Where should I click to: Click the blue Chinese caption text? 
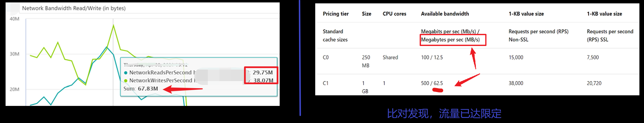coord(444,114)
